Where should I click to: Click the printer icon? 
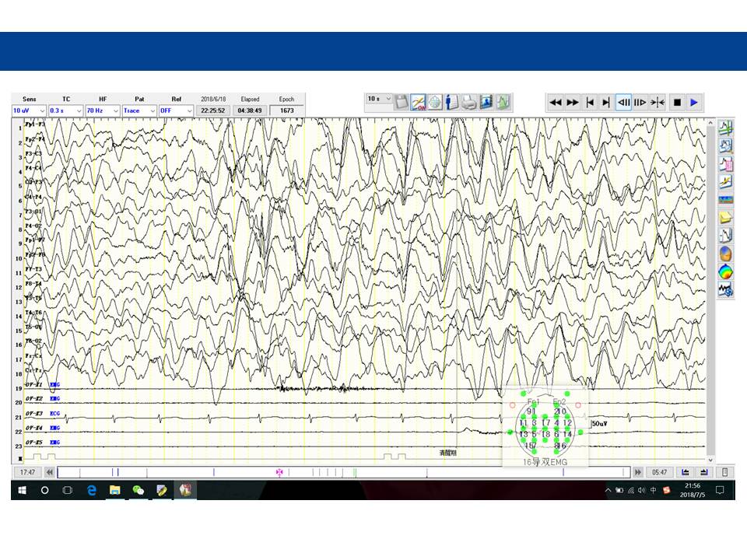click(x=469, y=102)
